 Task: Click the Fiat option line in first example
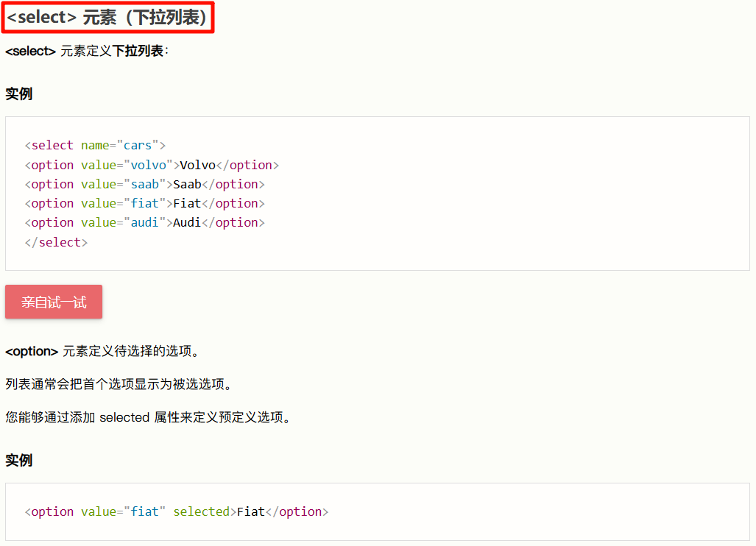(144, 203)
